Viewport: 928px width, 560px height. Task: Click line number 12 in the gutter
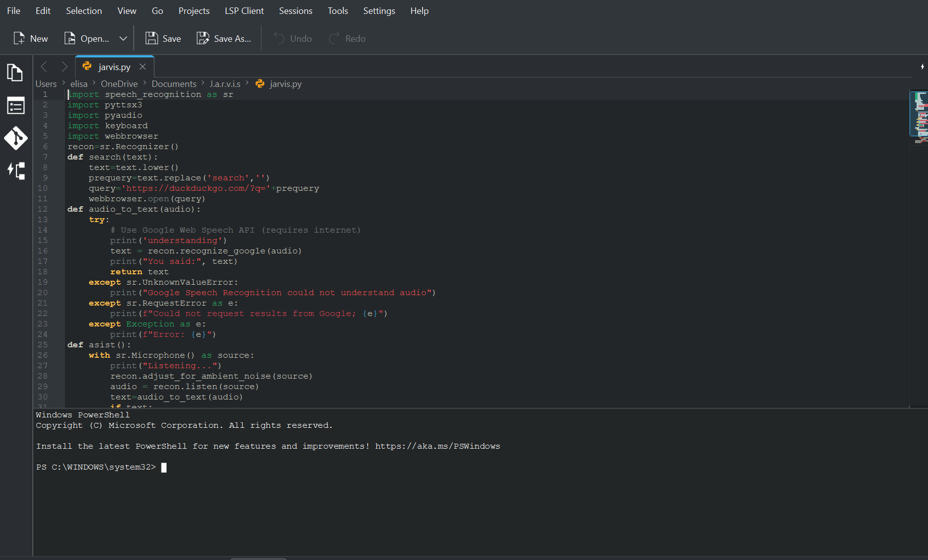coord(43,209)
